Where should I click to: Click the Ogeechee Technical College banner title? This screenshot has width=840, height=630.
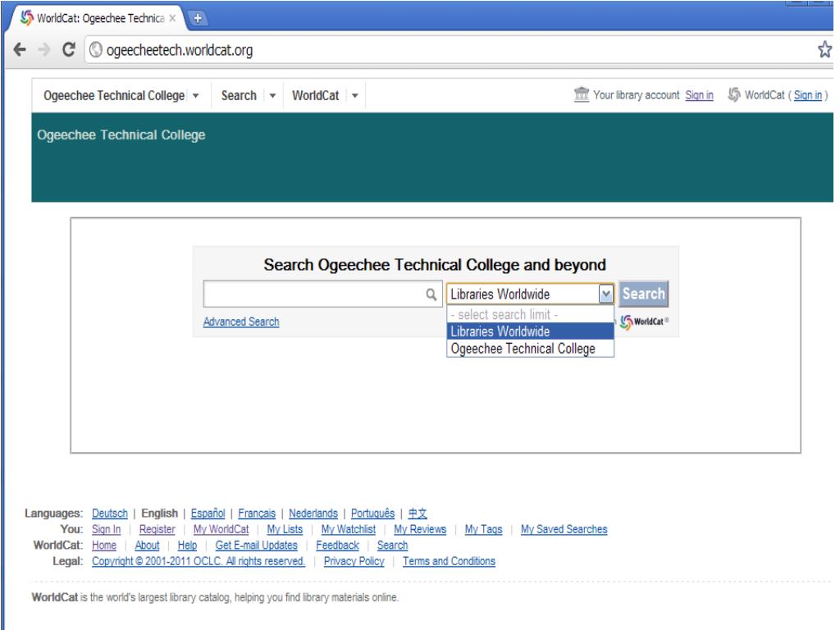click(x=121, y=135)
